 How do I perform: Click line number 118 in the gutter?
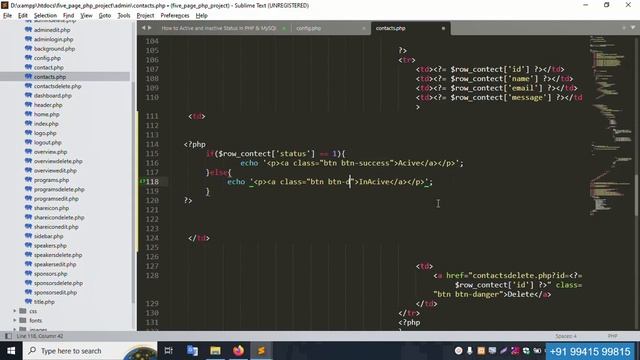(x=152, y=182)
